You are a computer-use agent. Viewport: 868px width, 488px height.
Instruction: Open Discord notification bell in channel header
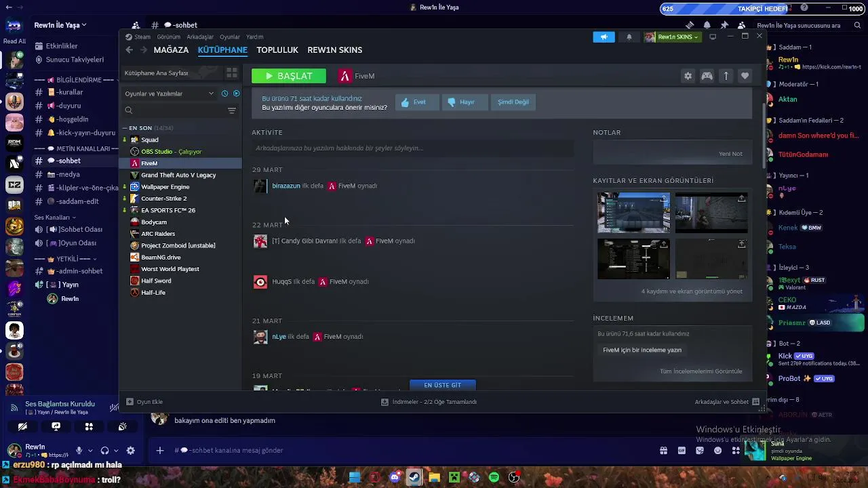(x=707, y=25)
